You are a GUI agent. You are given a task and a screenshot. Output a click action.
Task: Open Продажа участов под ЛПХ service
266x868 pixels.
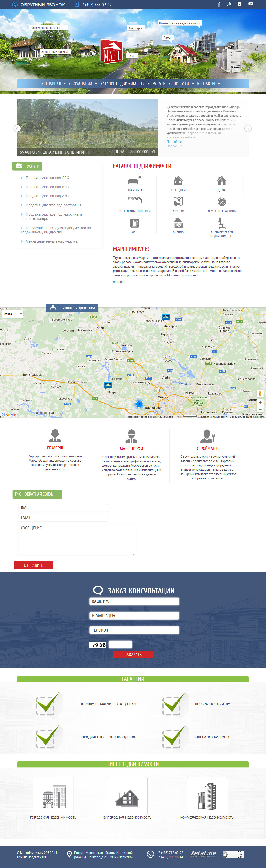coord(47,178)
